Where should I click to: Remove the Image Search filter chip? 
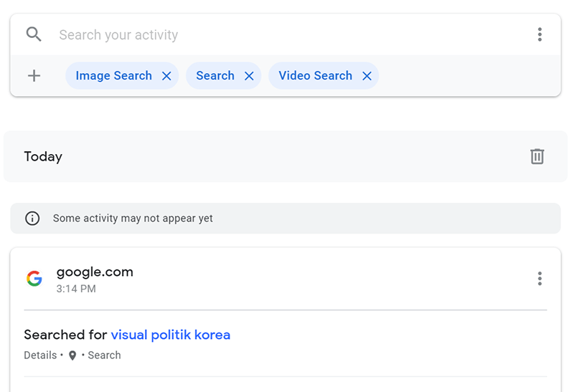tap(166, 76)
